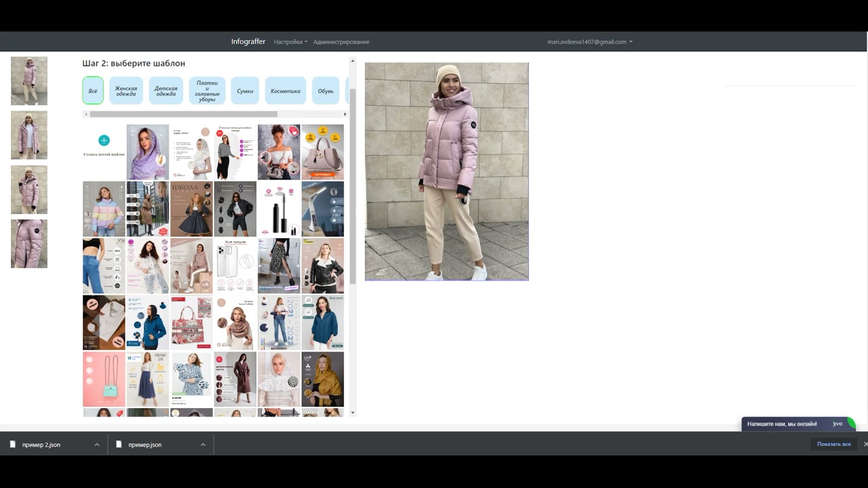Select the jacket sleeve close-up thumbnail
This screenshot has width=868, height=488.
29,243
